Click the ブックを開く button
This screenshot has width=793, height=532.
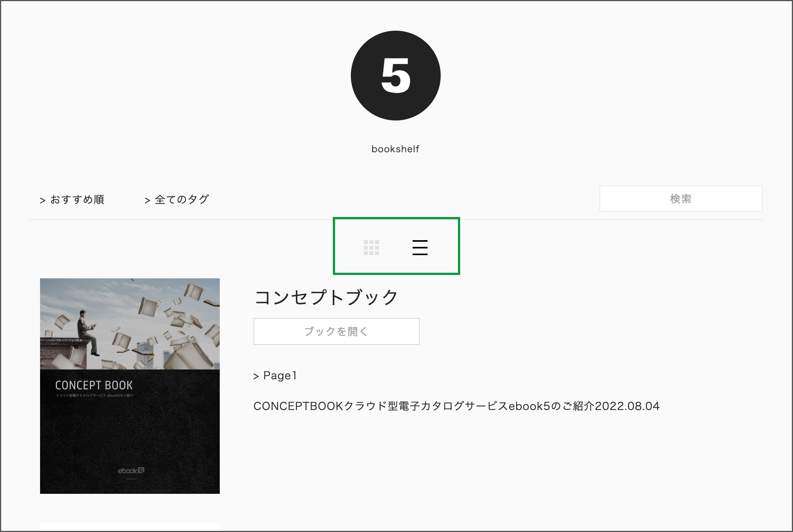pos(336,331)
